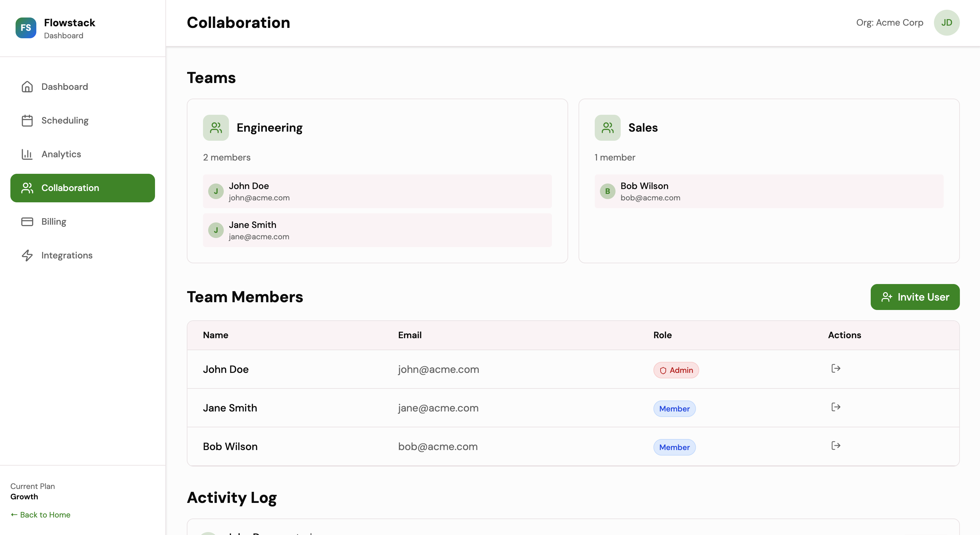Viewport: 980px width, 535px height.
Task: Click the Scheduling calendar icon
Action: [27, 121]
